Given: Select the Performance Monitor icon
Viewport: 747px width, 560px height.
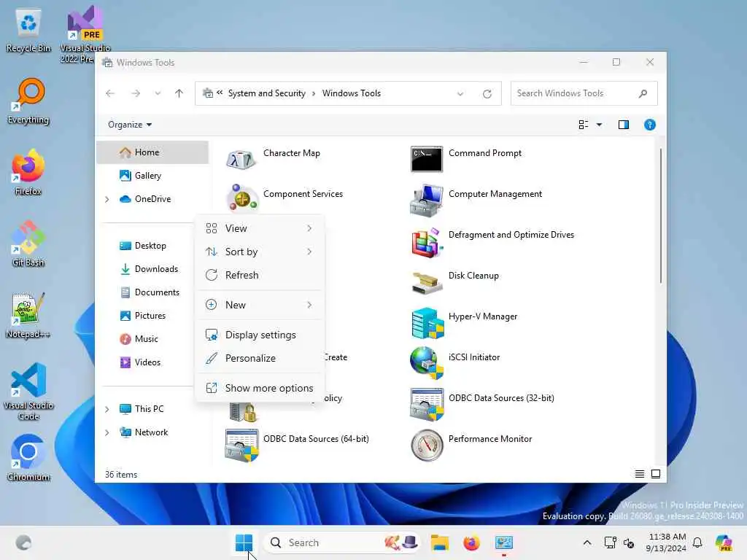Looking at the screenshot, I should coord(427,446).
